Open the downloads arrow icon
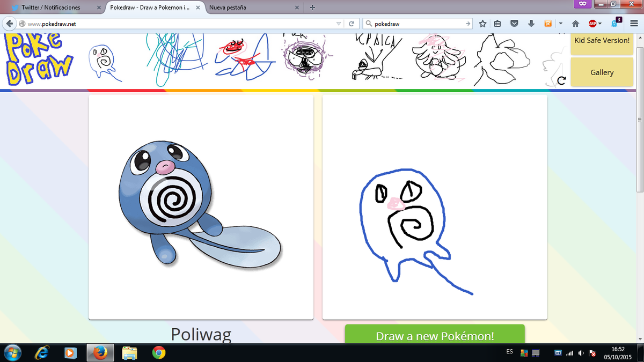The image size is (644, 362). coord(531,24)
